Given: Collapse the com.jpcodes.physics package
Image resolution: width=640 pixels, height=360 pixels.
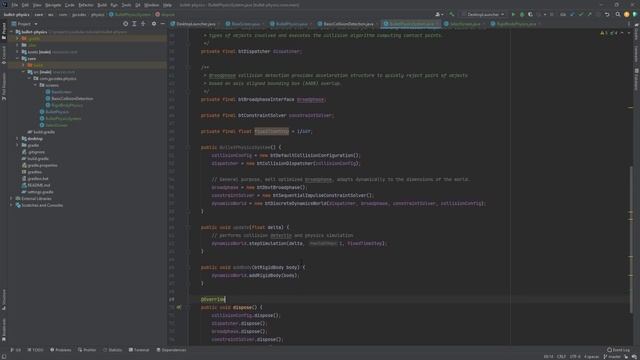Looking at the screenshot, I should tap(29, 79).
